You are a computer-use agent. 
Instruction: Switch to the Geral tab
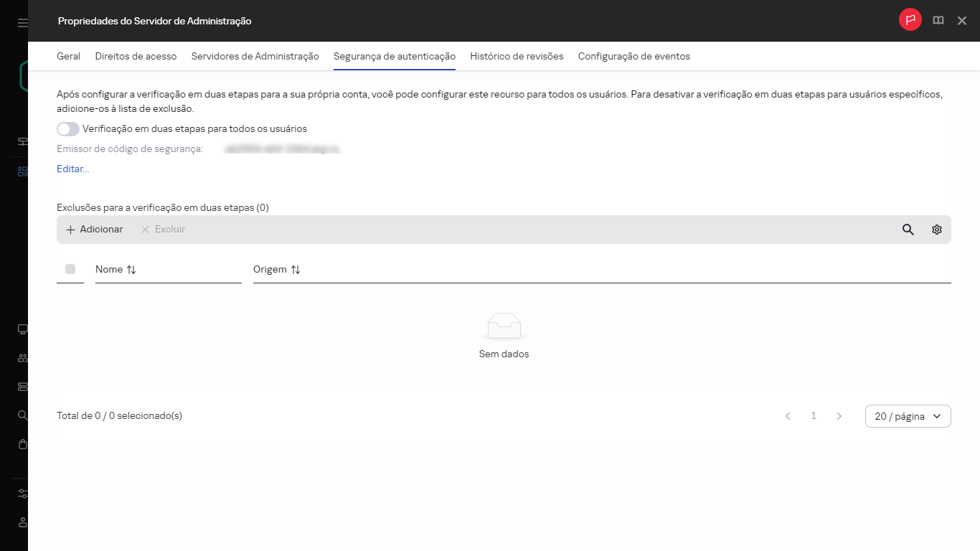coord(68,56)
